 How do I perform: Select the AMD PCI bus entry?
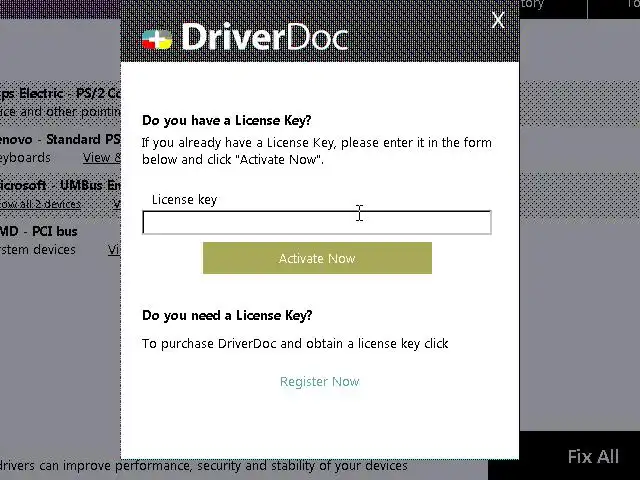click(39, 231)
